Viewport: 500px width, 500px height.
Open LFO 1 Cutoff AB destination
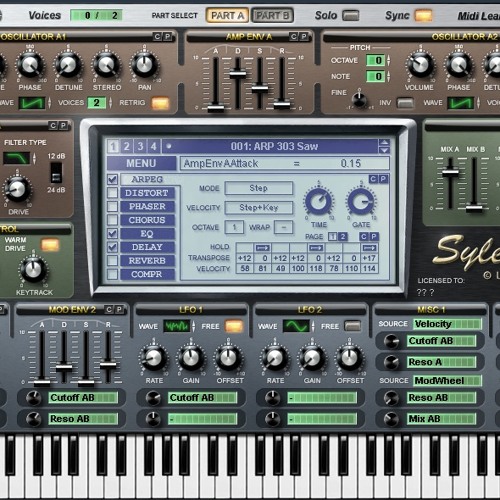[202, 397]
